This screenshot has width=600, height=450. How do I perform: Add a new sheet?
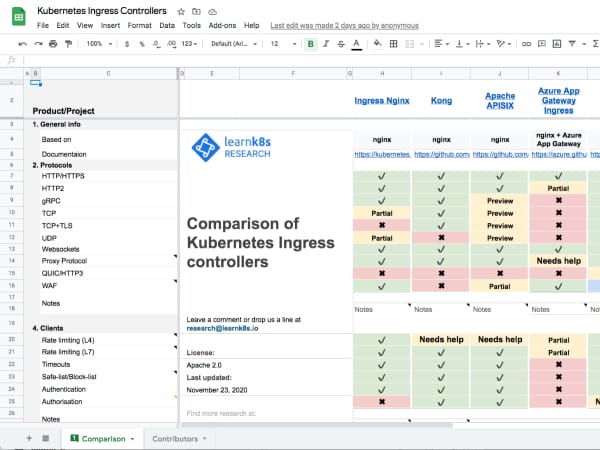point(29,438)
